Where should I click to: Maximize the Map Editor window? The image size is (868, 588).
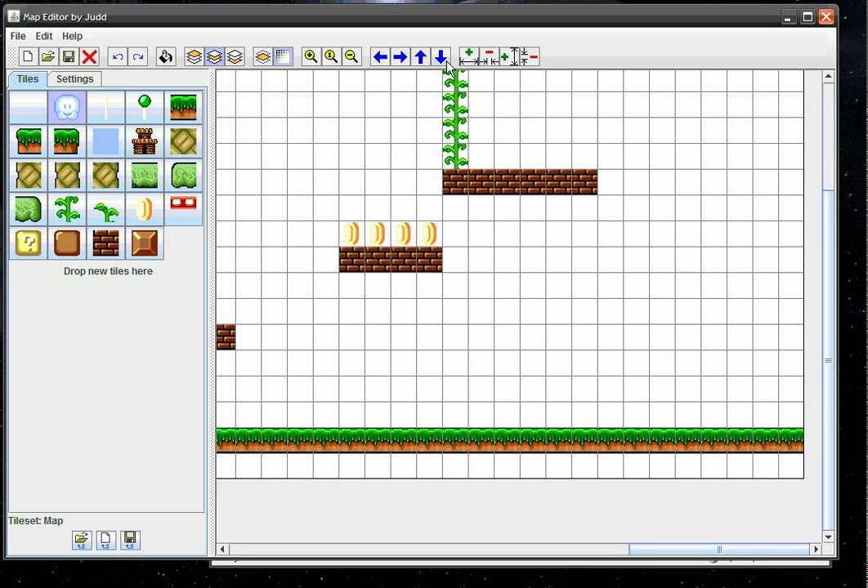point(808,17)
